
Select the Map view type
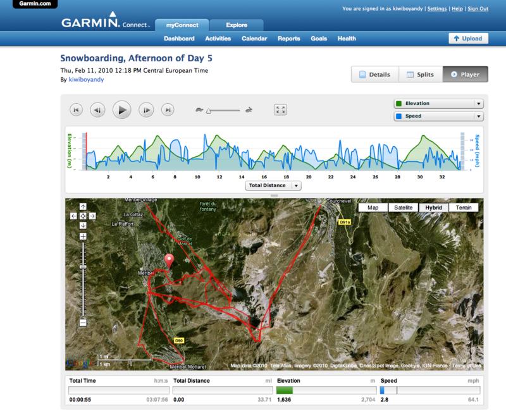click(x=373, y=207)
